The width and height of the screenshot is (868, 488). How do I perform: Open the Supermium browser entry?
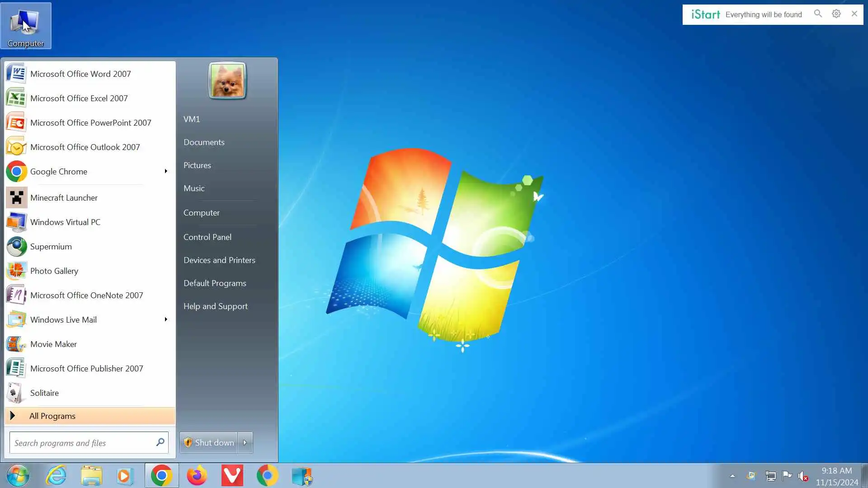click(51, 246)
